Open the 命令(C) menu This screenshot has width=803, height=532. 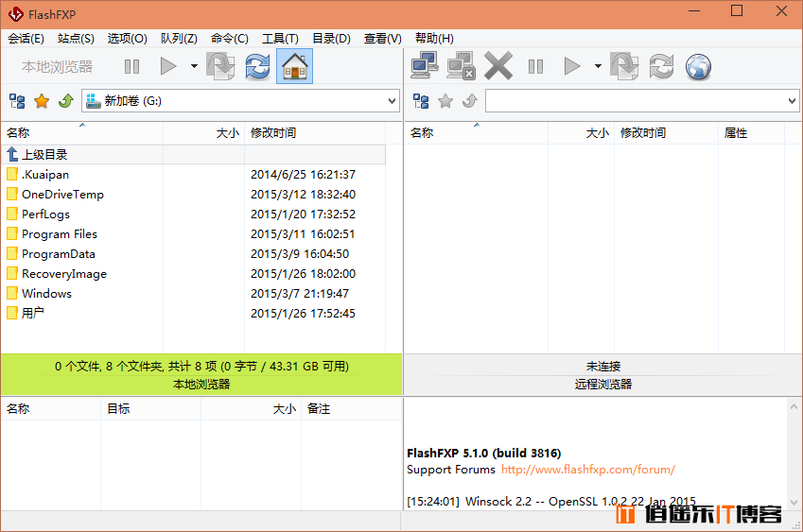click(x=230, y=39)
